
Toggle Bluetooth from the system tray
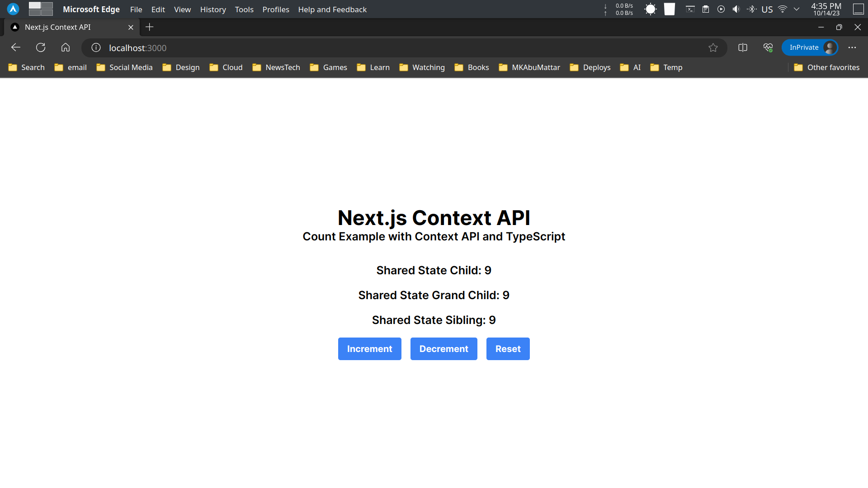click(x=752, y=9)
